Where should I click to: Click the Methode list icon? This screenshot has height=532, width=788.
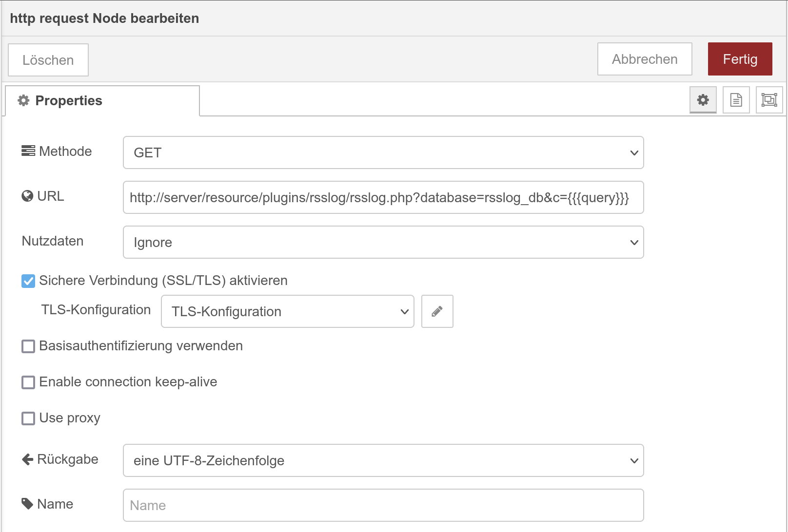tap(28, 151)
